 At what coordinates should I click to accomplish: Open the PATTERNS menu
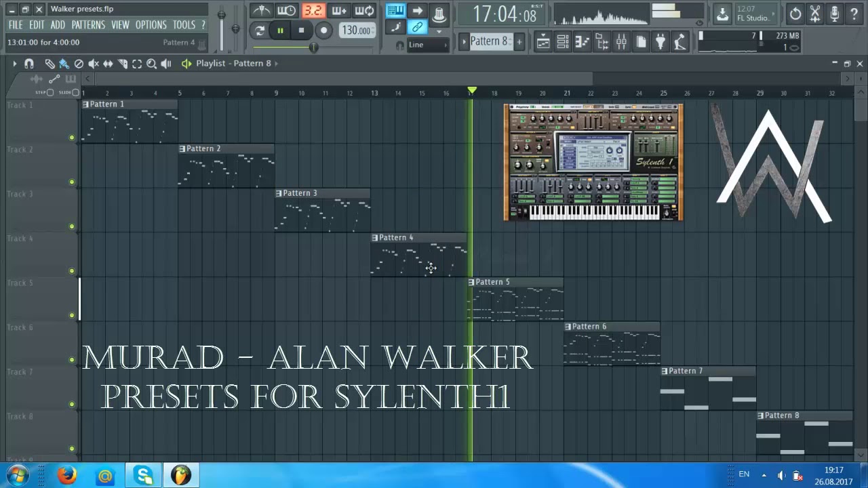click(x=88, y=25)
